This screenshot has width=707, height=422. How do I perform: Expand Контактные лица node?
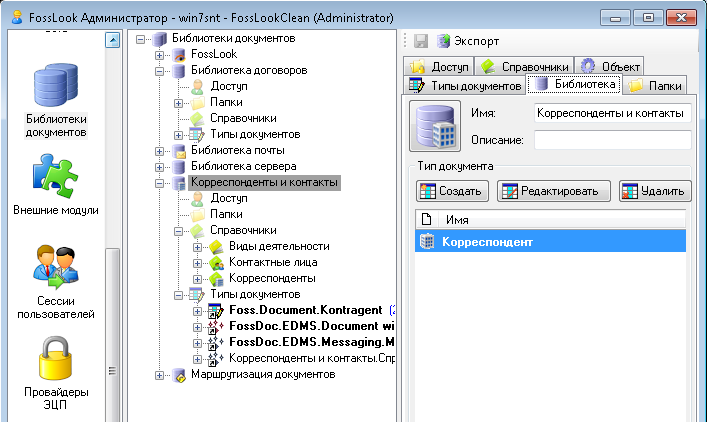point(197,263)
